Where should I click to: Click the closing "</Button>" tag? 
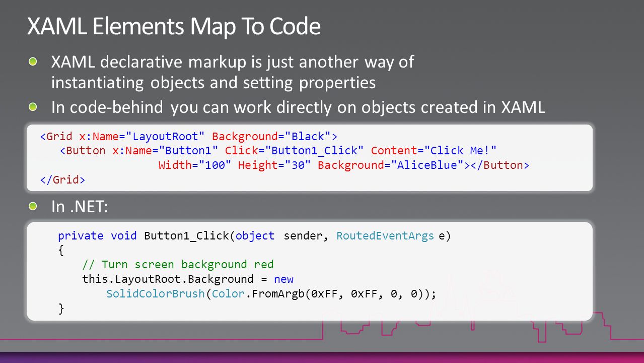[x=500, y=165]
